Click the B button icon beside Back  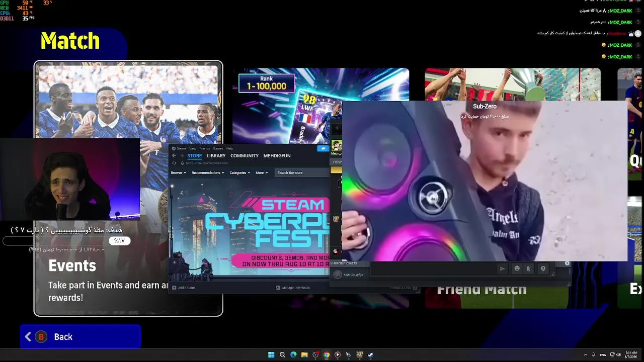click(x=41, y=337)
